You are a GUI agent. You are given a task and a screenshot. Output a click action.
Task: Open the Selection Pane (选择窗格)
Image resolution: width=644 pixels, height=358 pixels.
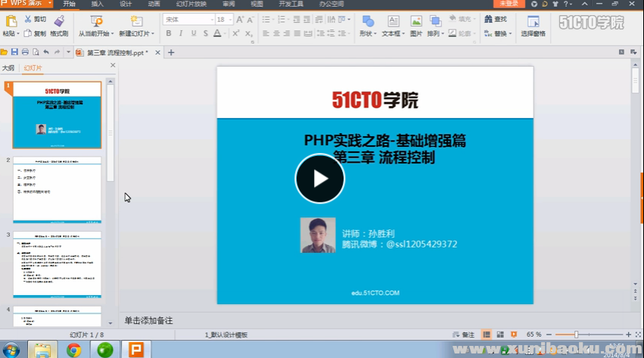point(533,24)
